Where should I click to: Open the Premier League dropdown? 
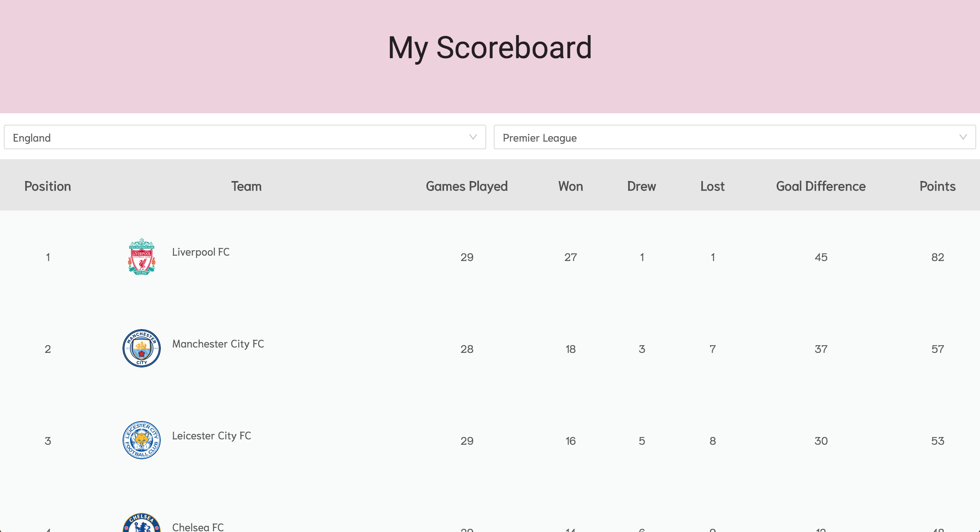735,137
